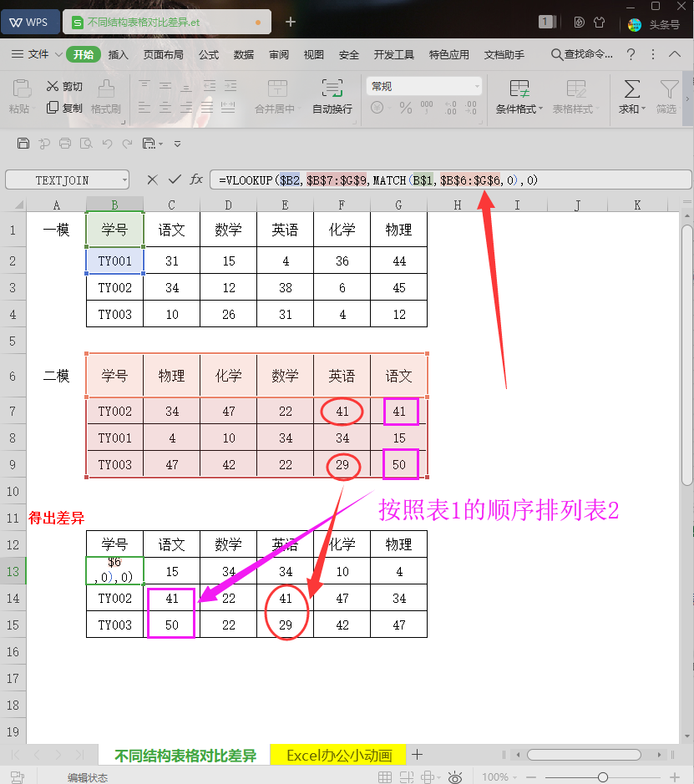This screenshot has height=784, width=694.
Task: Click the zoom out minus button
Action: tap(531, 777)
